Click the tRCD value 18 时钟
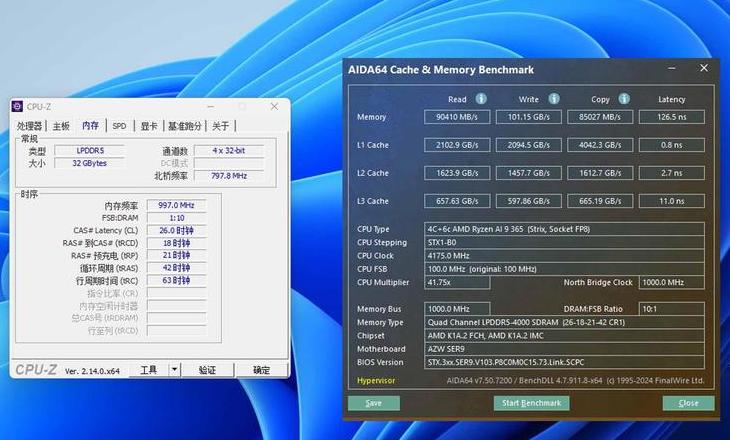 pyautogui.click(x=176, y=243)
